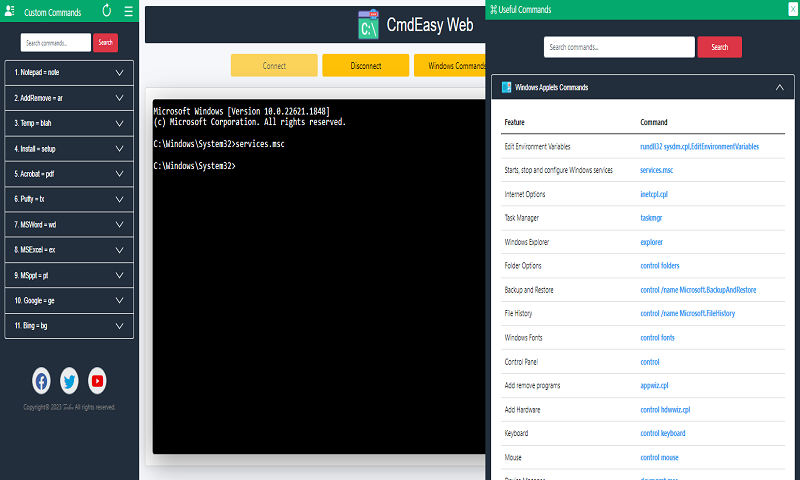Expand the Putty = tx command

(69, 199)
